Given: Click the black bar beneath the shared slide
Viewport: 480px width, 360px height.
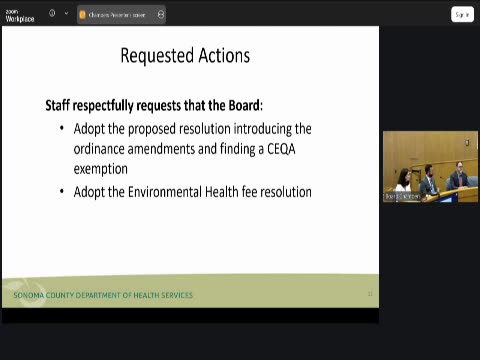Looking at the screenshot, I should pyautogui.click(x=190, y=315).
